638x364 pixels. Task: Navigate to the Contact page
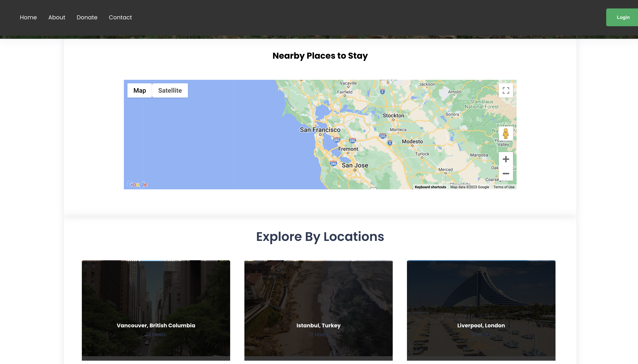click(x=120, y=17)
